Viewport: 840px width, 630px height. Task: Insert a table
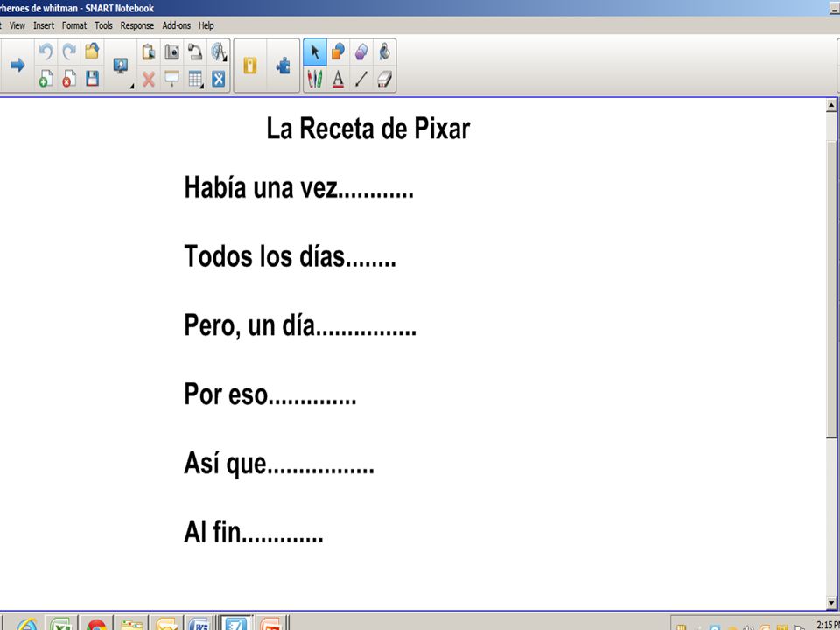pos(195,80)
